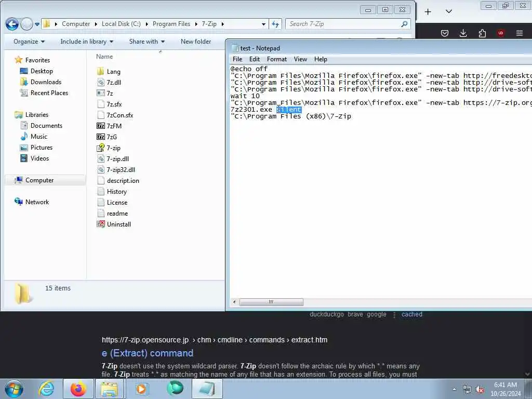Open Desktop in Favorites
Viewport: 532px width, 399px height.
pos(42,71)
